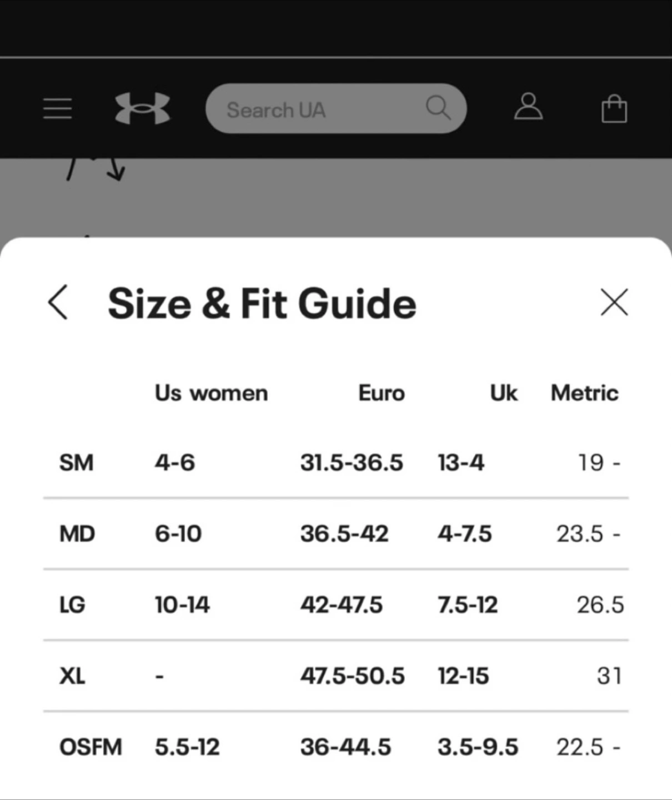Open the hamburger navigation menu
The height and width of the screenshot is (800, 672).
(x=58, y=108)
